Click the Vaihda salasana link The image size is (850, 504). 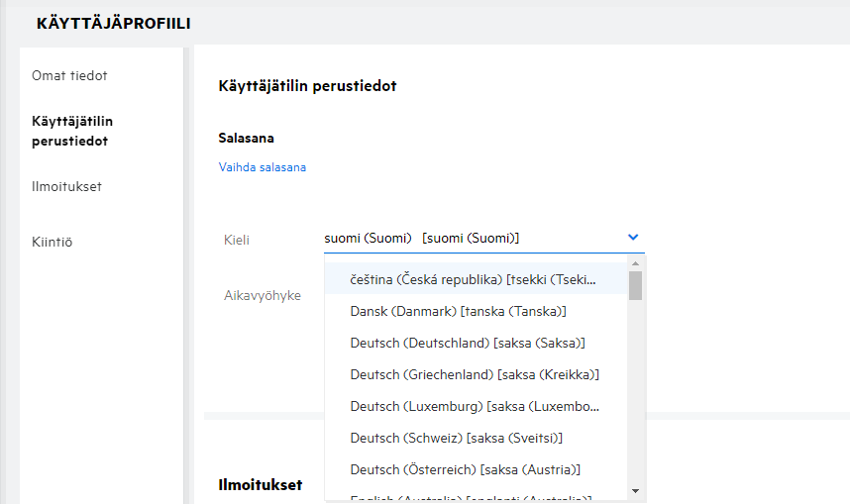tap(263, 167)
